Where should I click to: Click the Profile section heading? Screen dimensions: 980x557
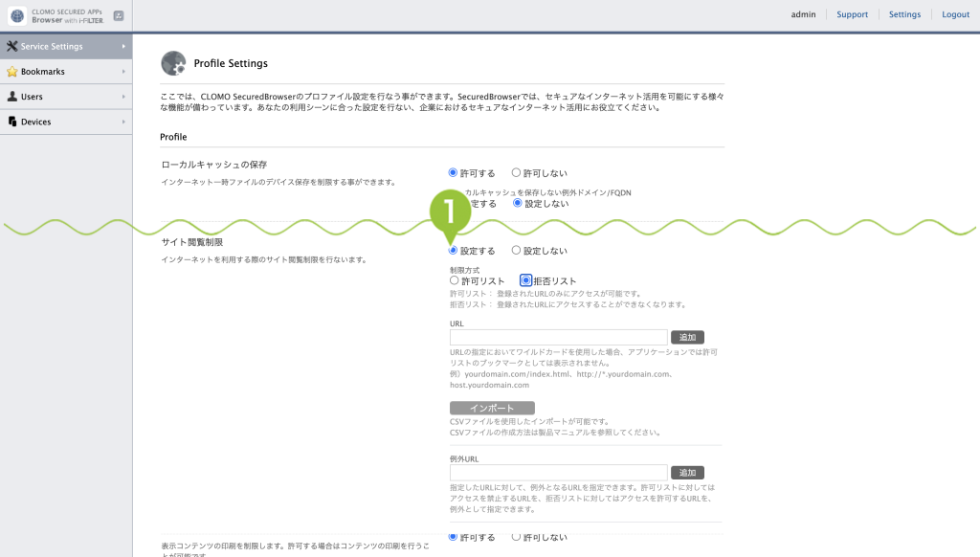pyautogui.click(x=173, y=137)
